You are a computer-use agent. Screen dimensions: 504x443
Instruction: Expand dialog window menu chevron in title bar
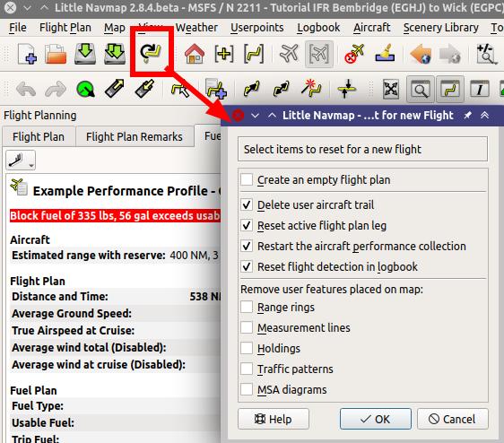(x=255, y=115)
